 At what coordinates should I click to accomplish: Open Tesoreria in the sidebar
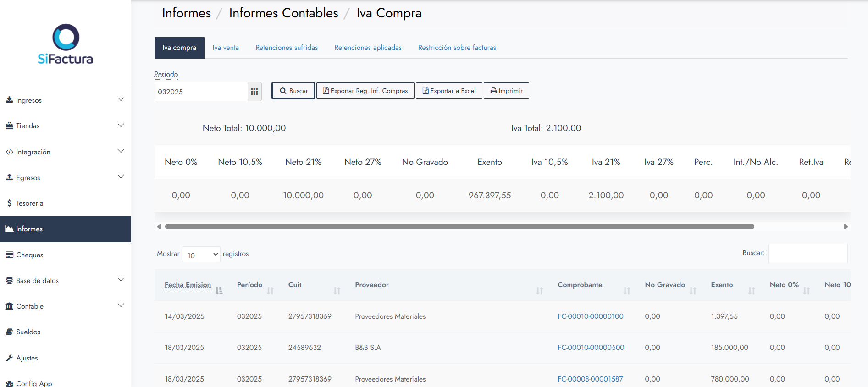click(x=29, y=203)
